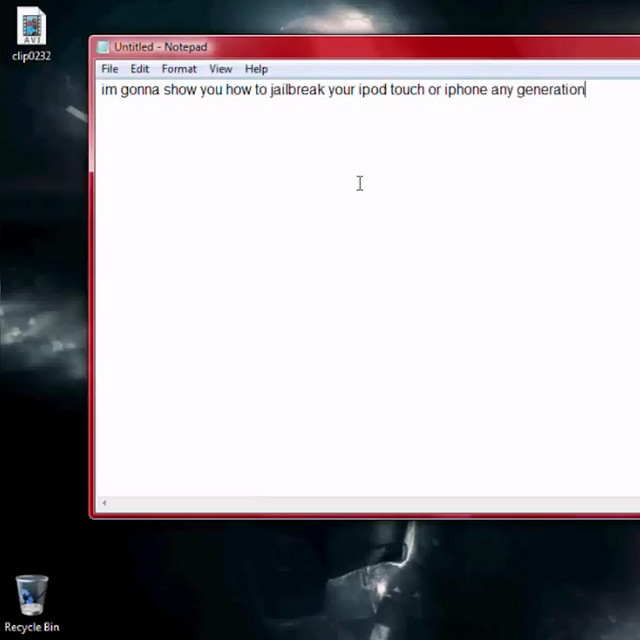Click the word "generation" in the text
This screenshot has height=640, width=640.
click(x=550, y=90)
